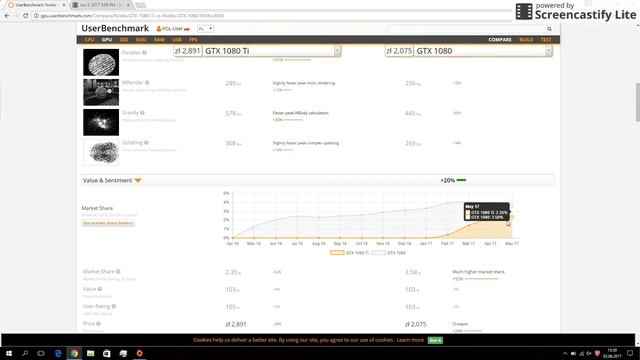
Task: Switch to the UserBenchmark browser tab
Action: 36,5
